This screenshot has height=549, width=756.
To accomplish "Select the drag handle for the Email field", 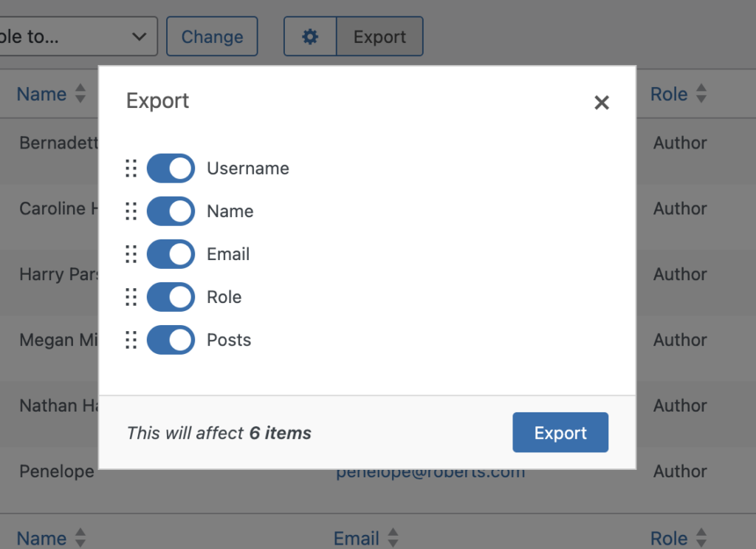I will (x=131, y=254).
